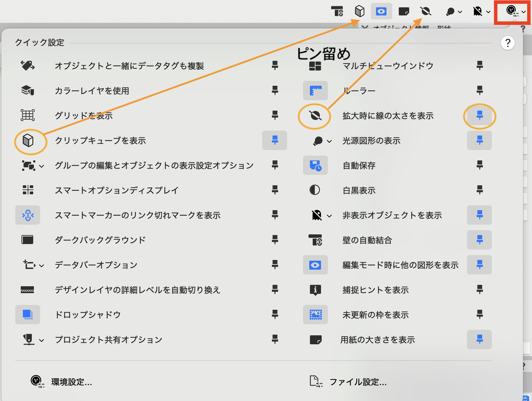Toggle 編集モード時に他の図形を表示 eye icon

point(315,265)
